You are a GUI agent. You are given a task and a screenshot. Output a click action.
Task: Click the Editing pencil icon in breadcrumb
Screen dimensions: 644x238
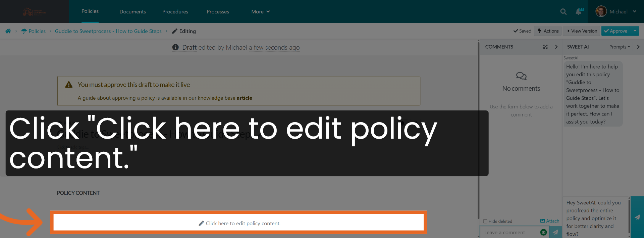(174, 31)
